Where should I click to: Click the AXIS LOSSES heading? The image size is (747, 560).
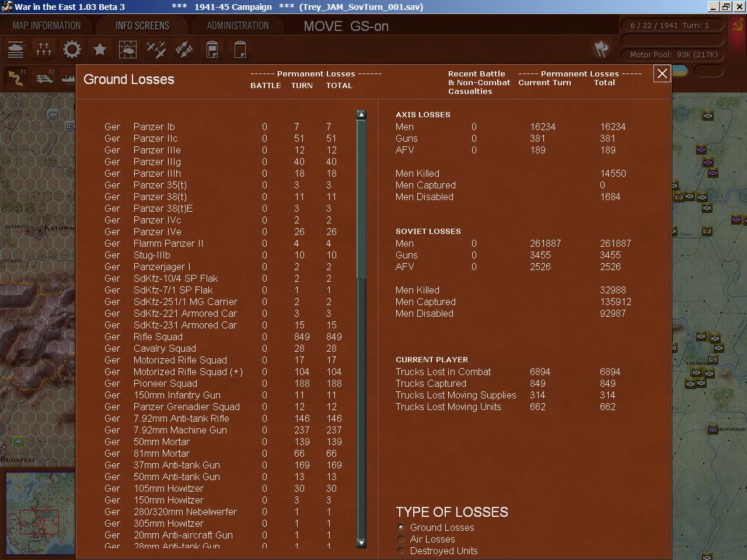click(x=423, y=115)
